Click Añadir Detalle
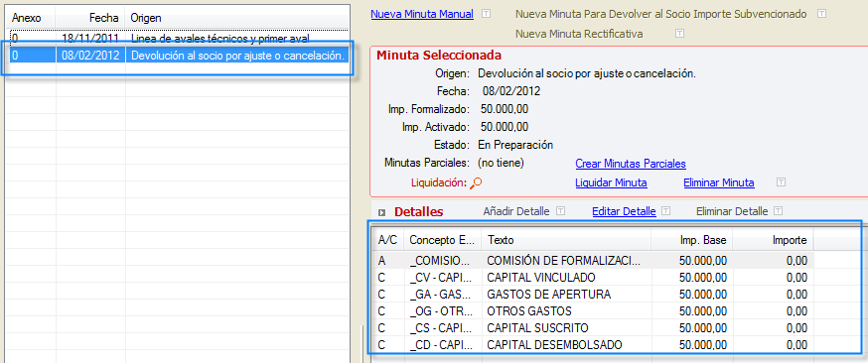The width and height of the screenshot is (868, 363). coord(515,211)
